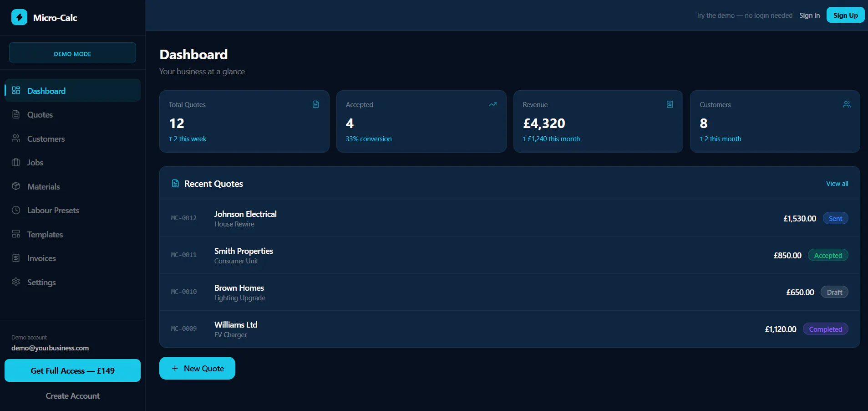
Task: Click the DEMO MODE badge
Action: (73, 52)
